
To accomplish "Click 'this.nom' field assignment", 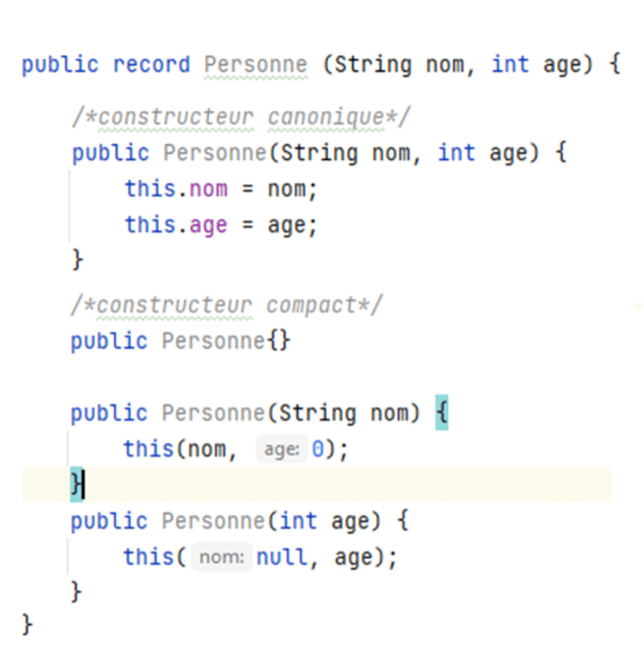I will tap(176, 189).
